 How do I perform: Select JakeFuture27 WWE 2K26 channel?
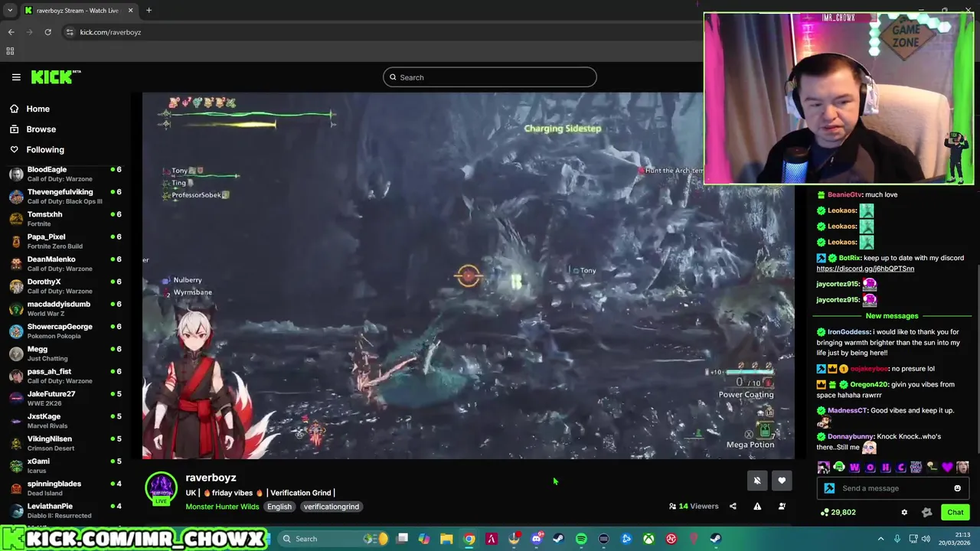pyautogui.click(x=65, y=398)
